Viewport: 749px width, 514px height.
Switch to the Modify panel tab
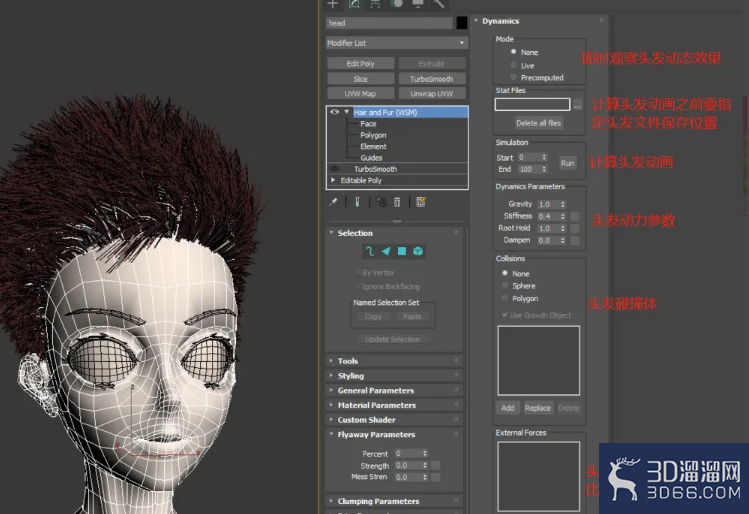[354, 4]
